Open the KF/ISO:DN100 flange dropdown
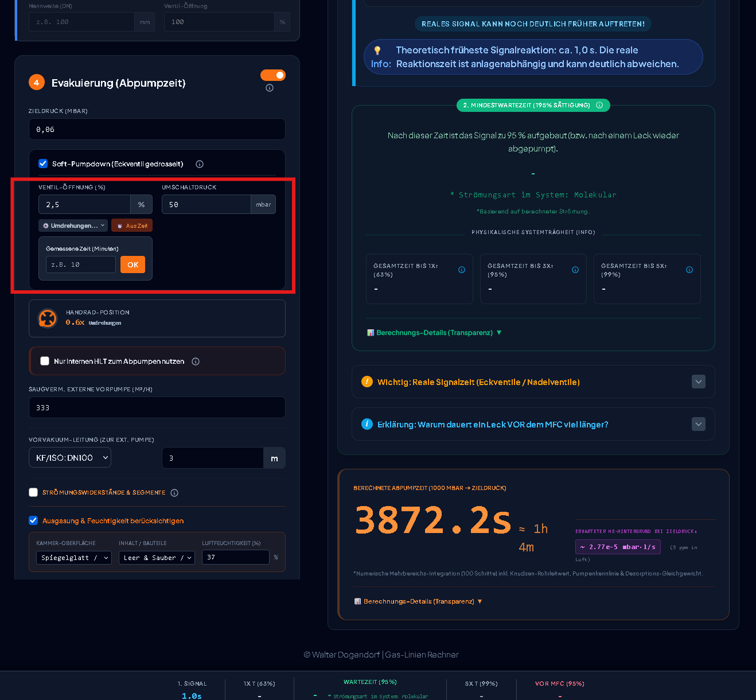 pos(70,458)
